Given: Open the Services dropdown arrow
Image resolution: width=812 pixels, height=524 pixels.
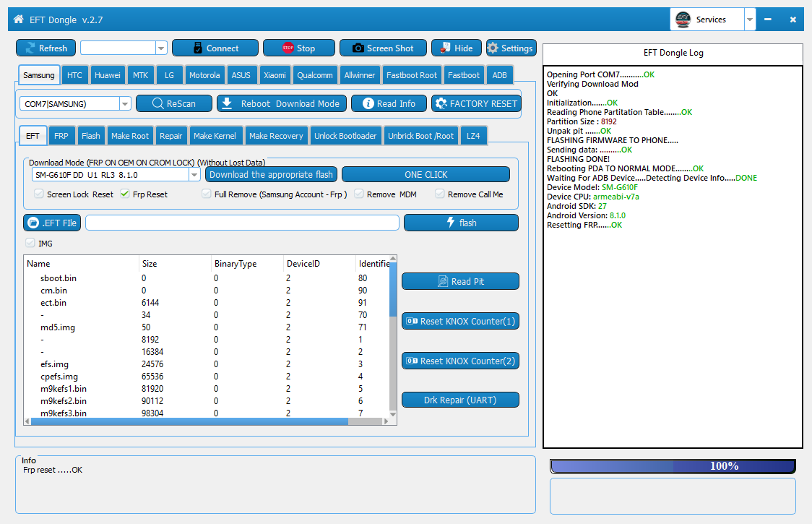Looking at the screenshot, I should point(750,20).
